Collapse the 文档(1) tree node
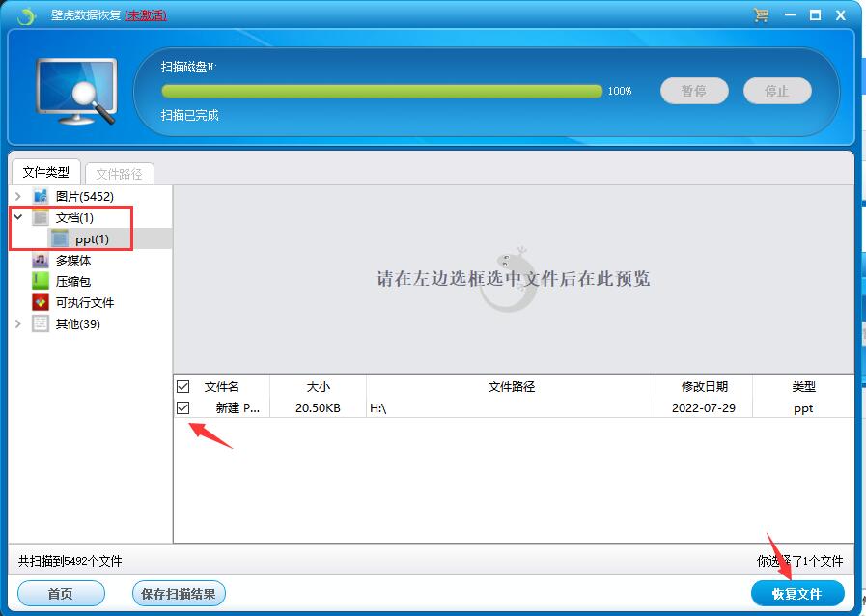The image size is (866, 616). click(18, 218)
